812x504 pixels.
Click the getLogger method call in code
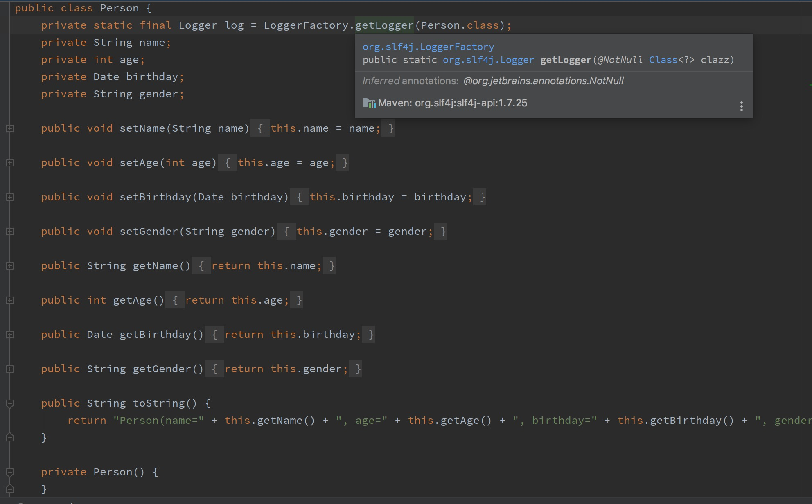[x=384, y=25]
